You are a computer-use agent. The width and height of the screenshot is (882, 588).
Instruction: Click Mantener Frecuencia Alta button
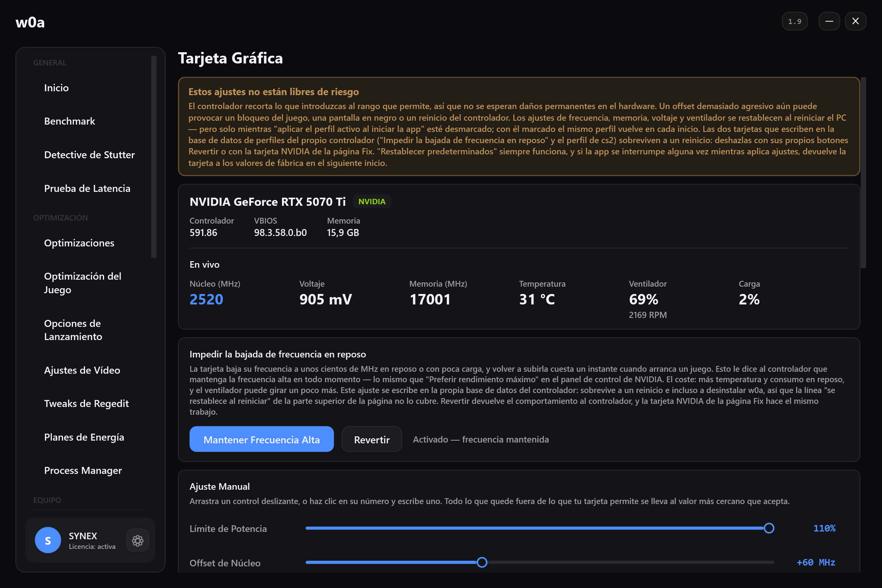tap(262, 439)
